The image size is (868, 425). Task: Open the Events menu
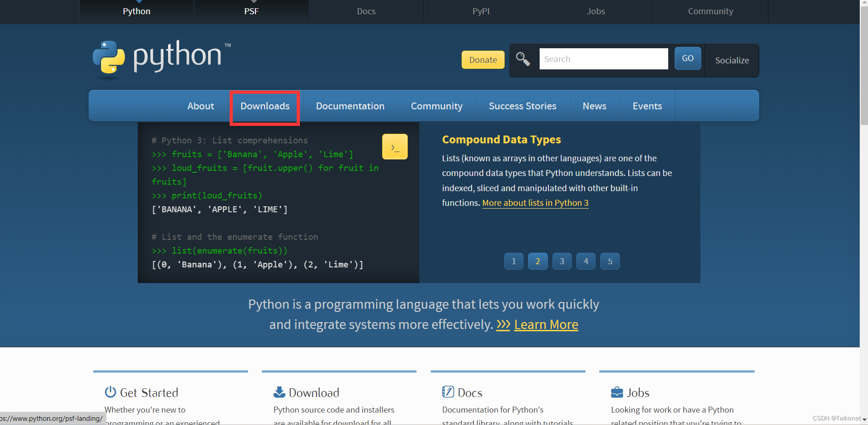pos(648,106)
